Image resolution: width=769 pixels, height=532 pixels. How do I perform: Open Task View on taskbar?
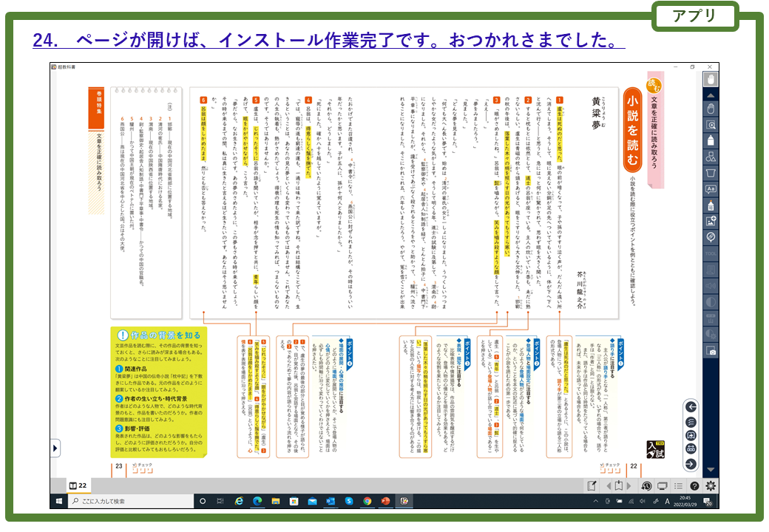pos(220,501)
